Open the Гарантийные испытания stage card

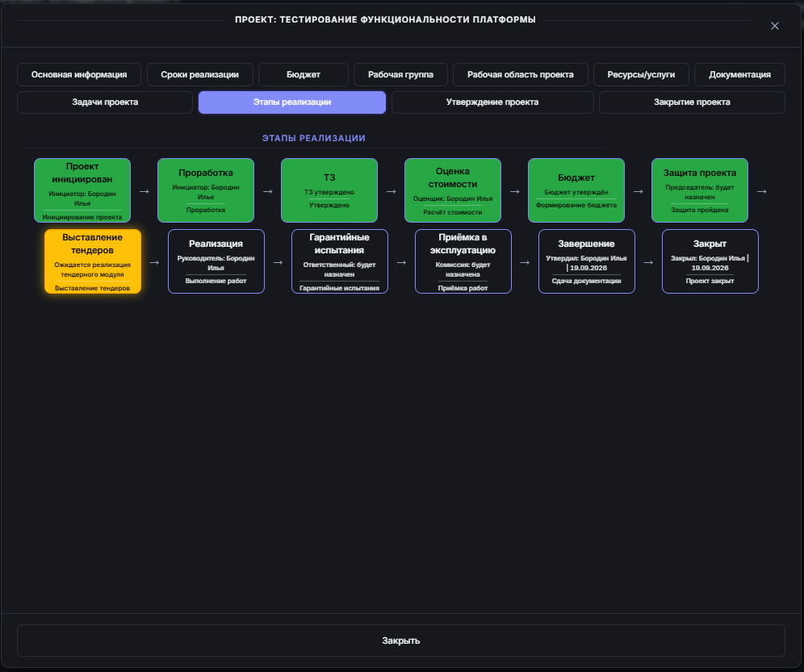point(340,261)
